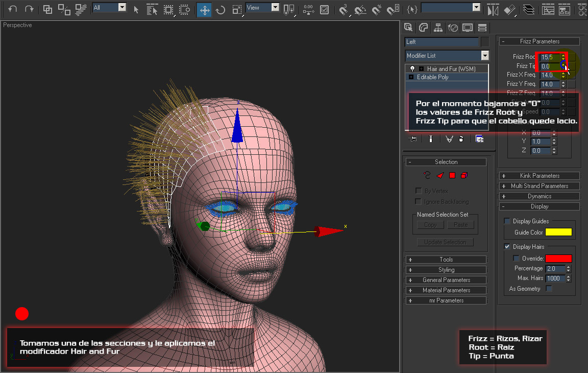The width and height of the screenshot is (588, 373).
Task: Toggle Show End Result icon
Action: click(430, 139)
